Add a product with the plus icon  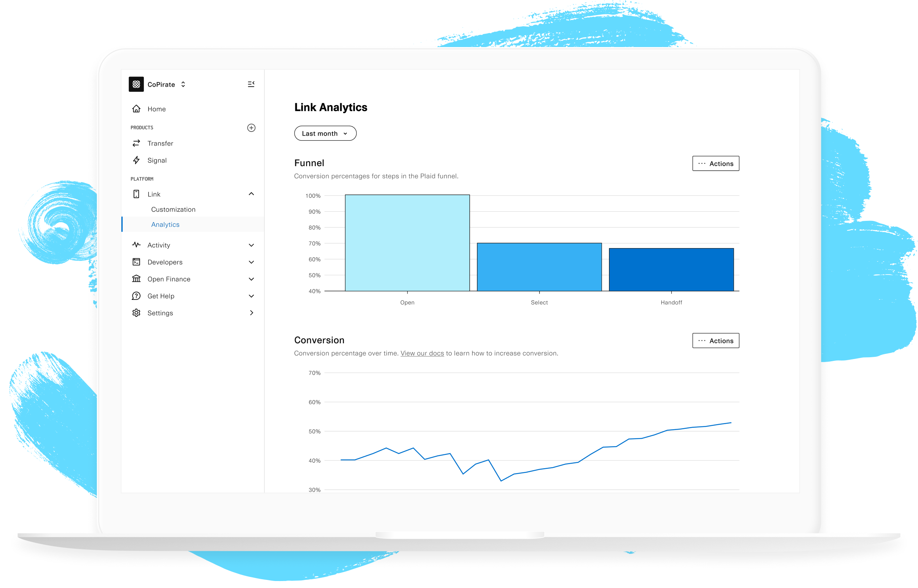tap(251, 128)
